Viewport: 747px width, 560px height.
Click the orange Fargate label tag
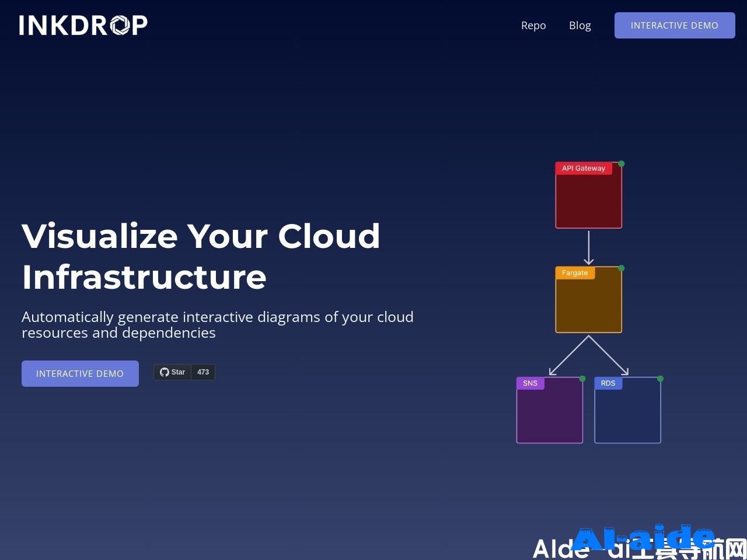coord(575,272)
